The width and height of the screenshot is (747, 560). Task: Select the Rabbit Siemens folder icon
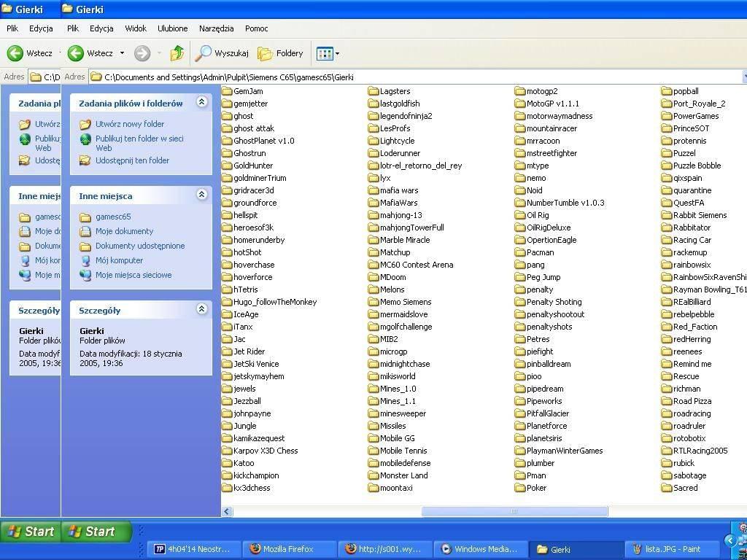(x=667, y=215)
